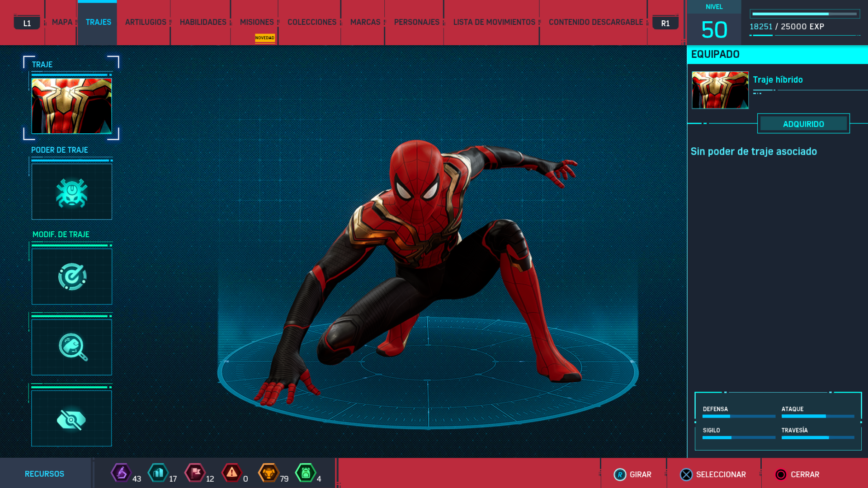Click the red base token flag icon
Viewport: 868px width, 488px height.
(x=195, y=473)
